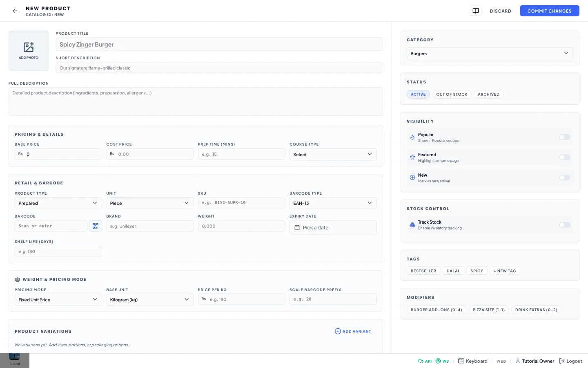Switch on the New arrival toggle
This screenshot has height=368, width=588.
pyautogui.click(x=565, y=177)
